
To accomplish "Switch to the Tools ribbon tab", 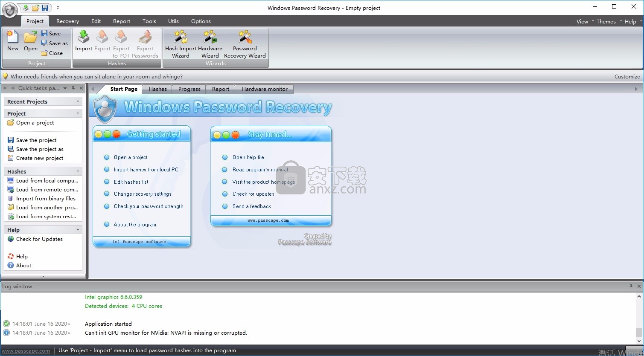I will (149, 21).
